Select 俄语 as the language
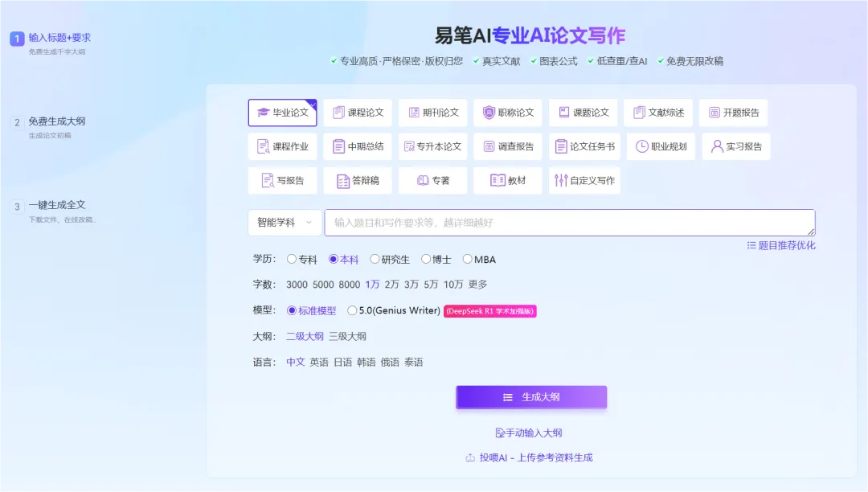The image size is (868, 492). coord(391,363)
